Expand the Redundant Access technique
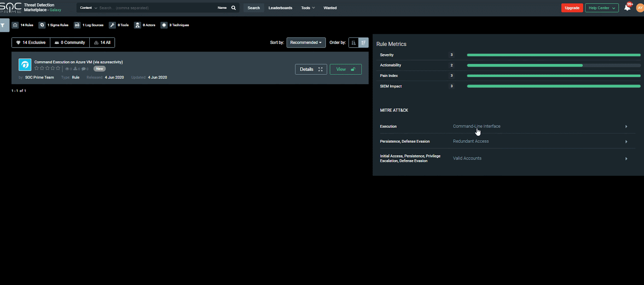644x285 pixels. (x=626, y=141)
